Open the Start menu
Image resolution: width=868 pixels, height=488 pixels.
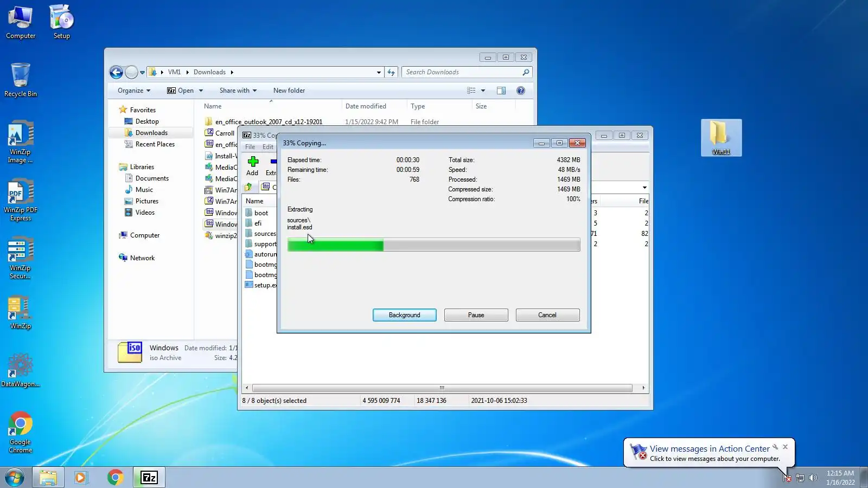[x=15, y=478]
